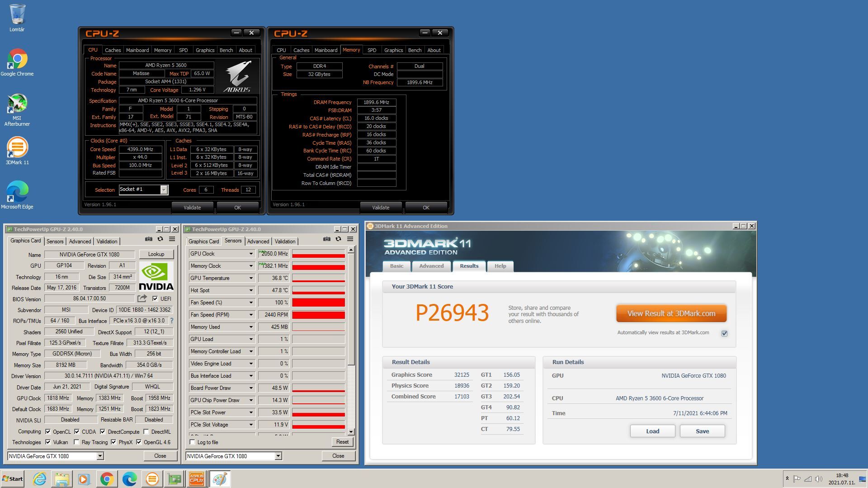Click the GPU-Z Sensors vertical scrollbar thumb

pos(351,310)
